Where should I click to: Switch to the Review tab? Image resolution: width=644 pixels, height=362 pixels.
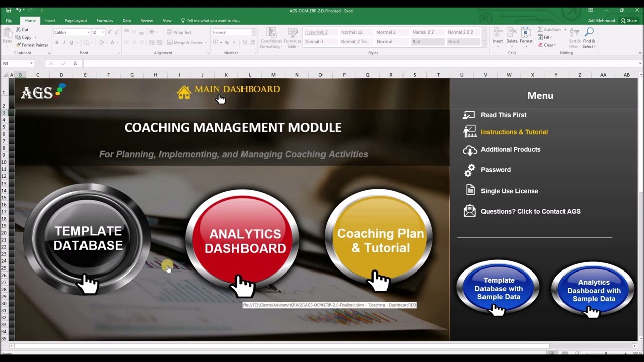coord(147,21)
